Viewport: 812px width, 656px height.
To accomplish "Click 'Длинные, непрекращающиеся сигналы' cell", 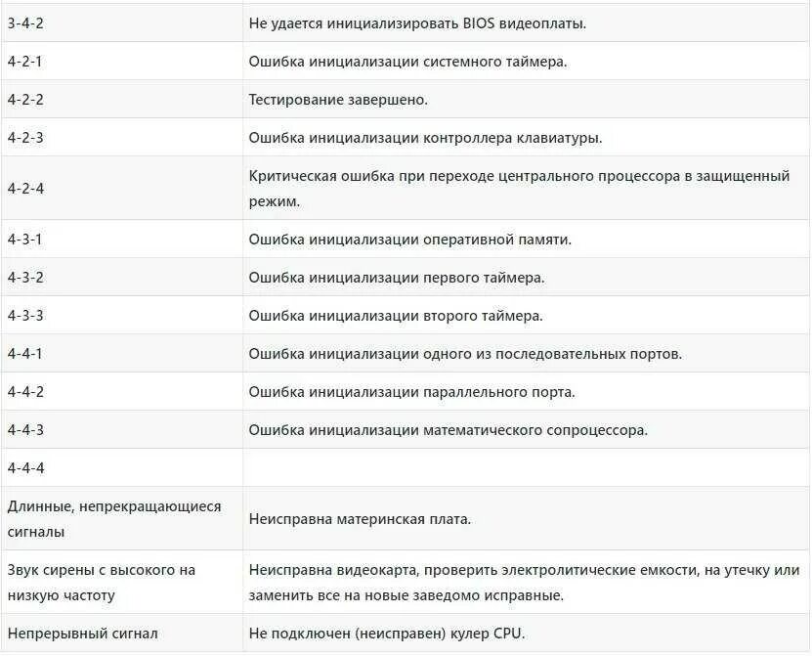I will click(x=114, y=519).
